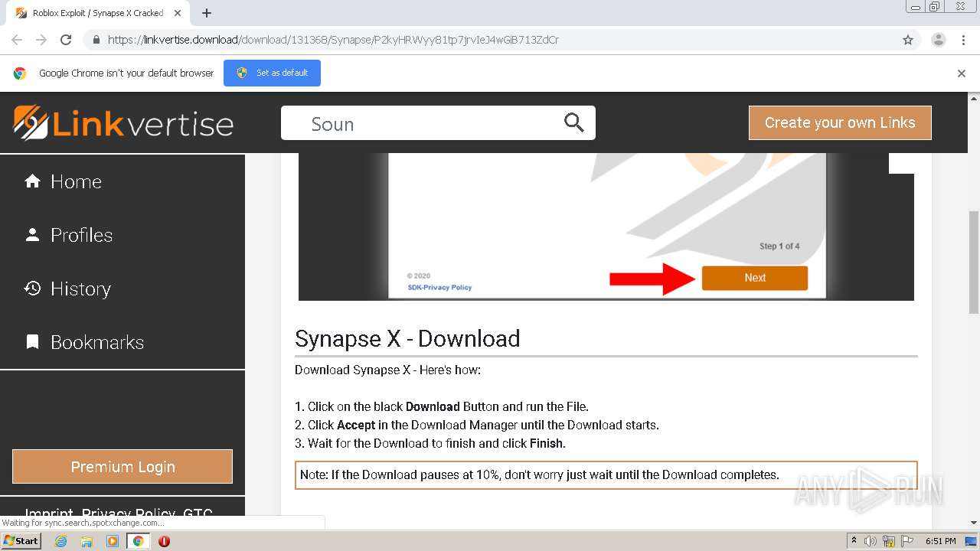Click 'Click Accept in the Download Manager' step
The height and width of the screenshot is (551, 980).
477,425
